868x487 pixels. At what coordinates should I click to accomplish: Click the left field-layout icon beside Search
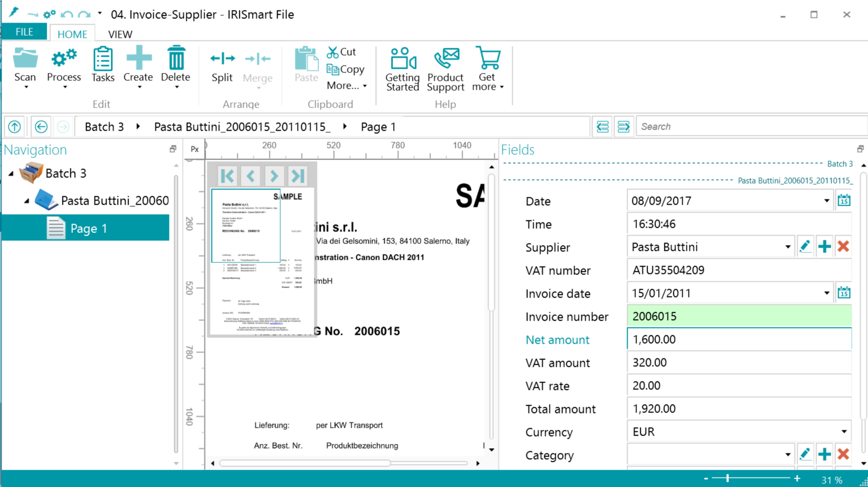pos(602,126)
